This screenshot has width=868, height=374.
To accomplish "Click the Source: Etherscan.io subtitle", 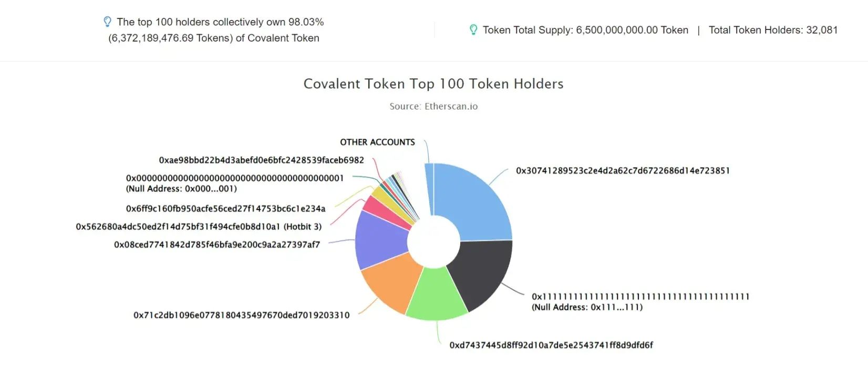I will (x=433, y=106).
